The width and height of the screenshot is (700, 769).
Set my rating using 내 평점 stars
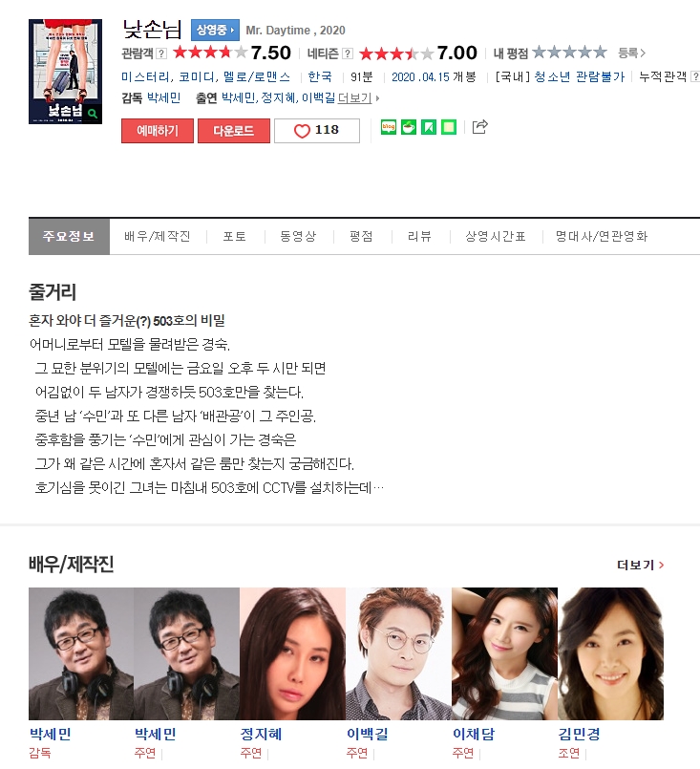(x=569, y=52)
